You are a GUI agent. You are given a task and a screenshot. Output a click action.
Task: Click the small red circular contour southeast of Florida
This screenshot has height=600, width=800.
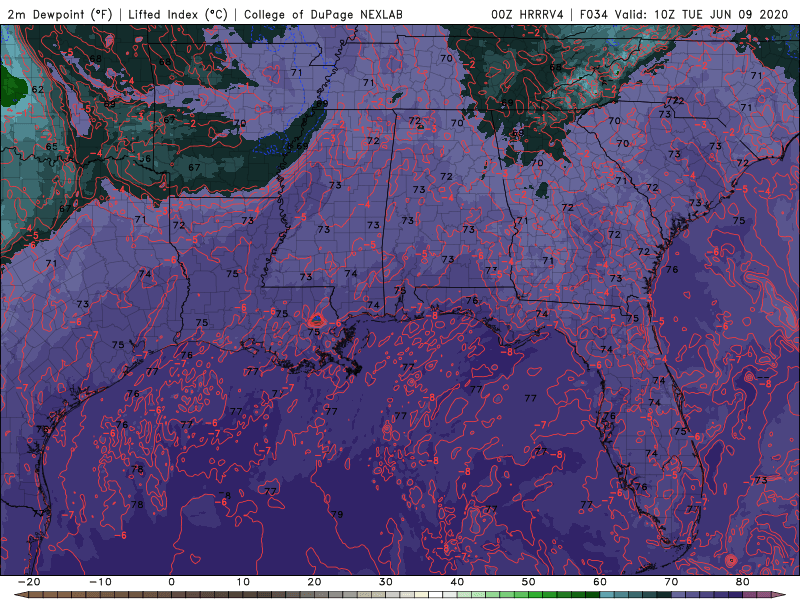coord(731,561)
